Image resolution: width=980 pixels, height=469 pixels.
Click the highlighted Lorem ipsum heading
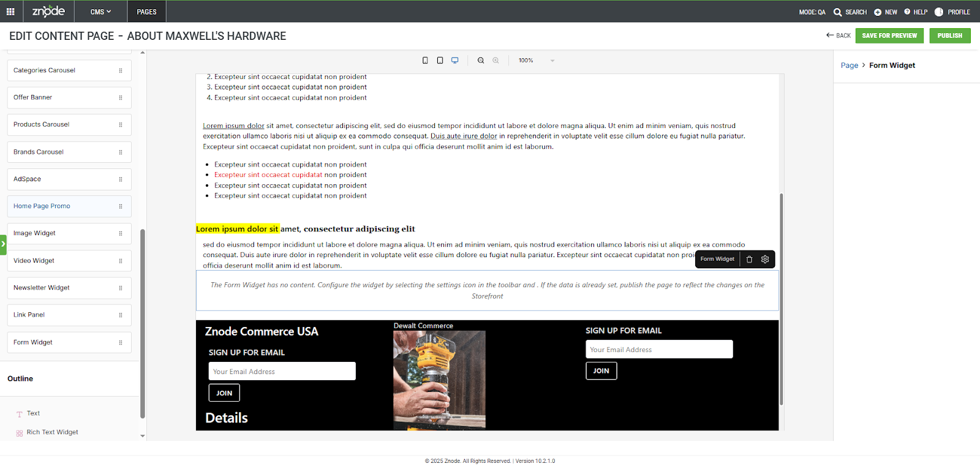click(x=237, y=229)
